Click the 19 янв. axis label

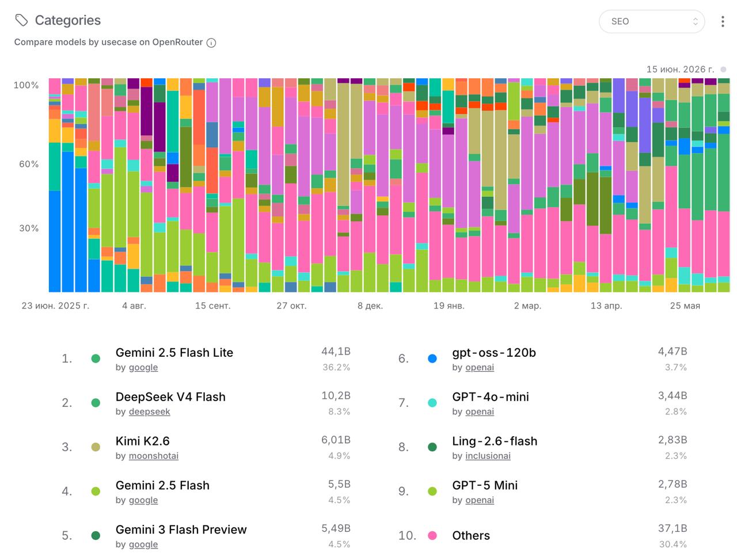[449, 306]
